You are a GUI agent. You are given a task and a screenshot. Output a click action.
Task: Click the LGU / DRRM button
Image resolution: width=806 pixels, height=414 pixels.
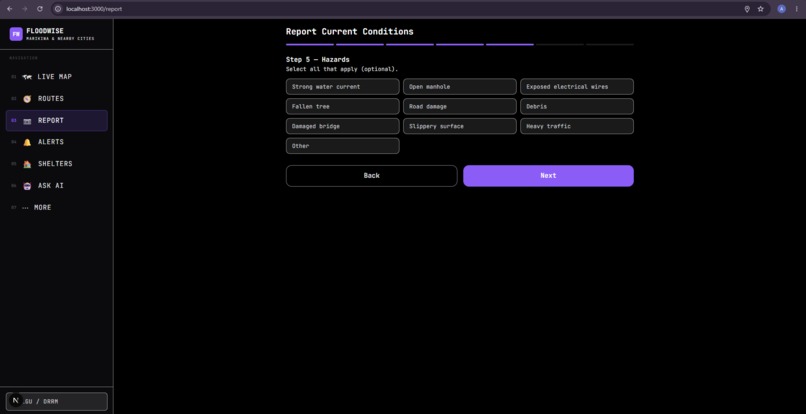[57, 401]
